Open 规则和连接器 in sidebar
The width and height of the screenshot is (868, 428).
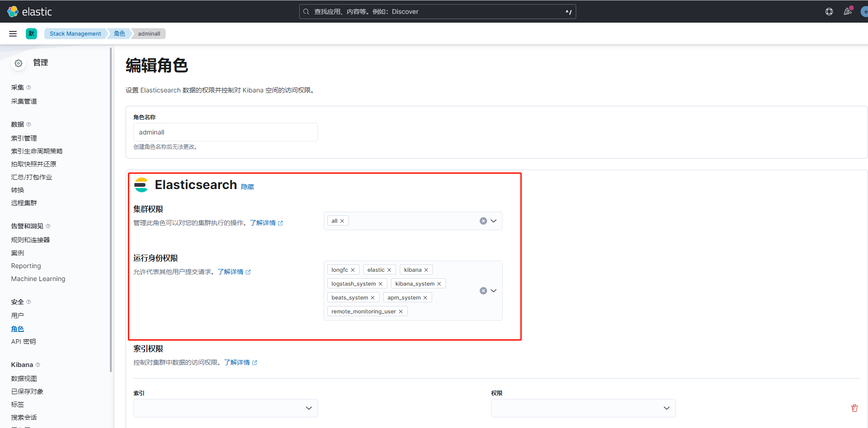click(30, 240)
